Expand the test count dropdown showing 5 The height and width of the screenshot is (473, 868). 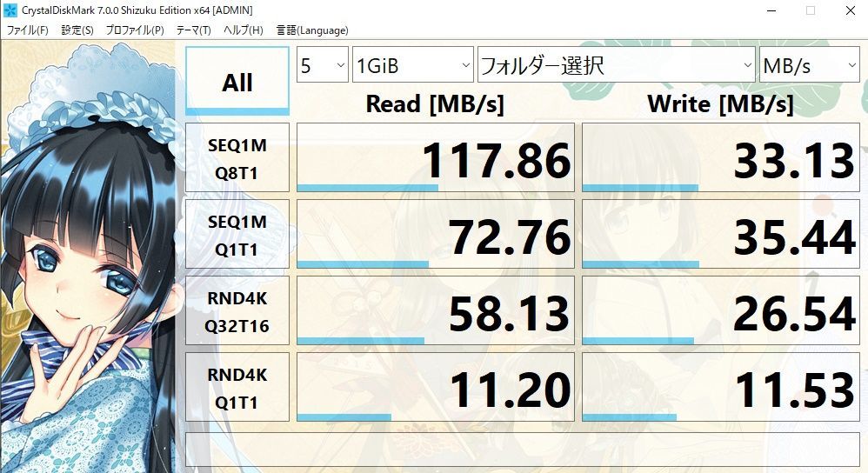click(322, 64)
